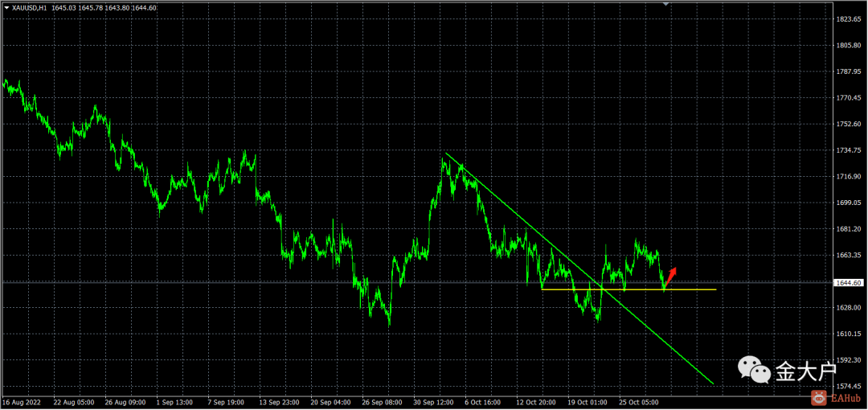Click the current price label 1644.60
Viewport: 868px width, 410px height.
(850, 282)
